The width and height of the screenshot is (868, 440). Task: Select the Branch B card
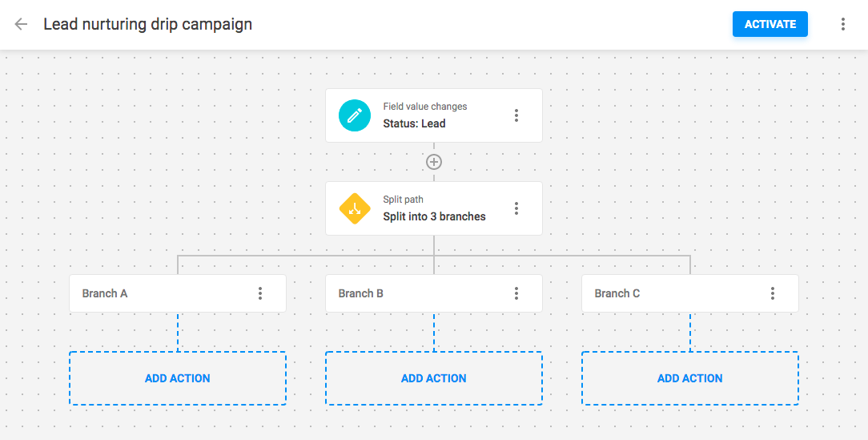(x=416, y=293)
